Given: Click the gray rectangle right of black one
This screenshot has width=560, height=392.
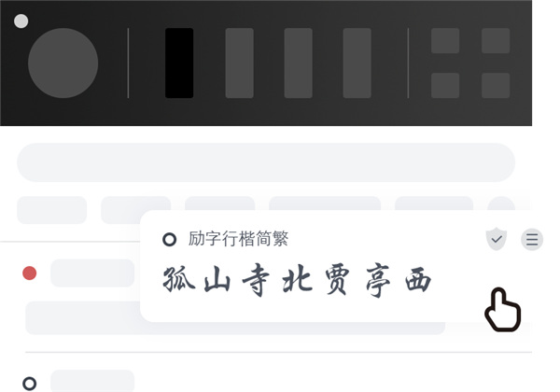Looking at the screenshot, I should pyautogui.click(x=239, y=63).
